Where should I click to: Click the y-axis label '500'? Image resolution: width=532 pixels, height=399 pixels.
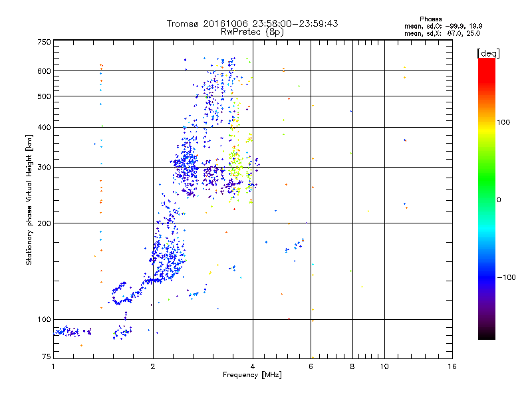44,96
